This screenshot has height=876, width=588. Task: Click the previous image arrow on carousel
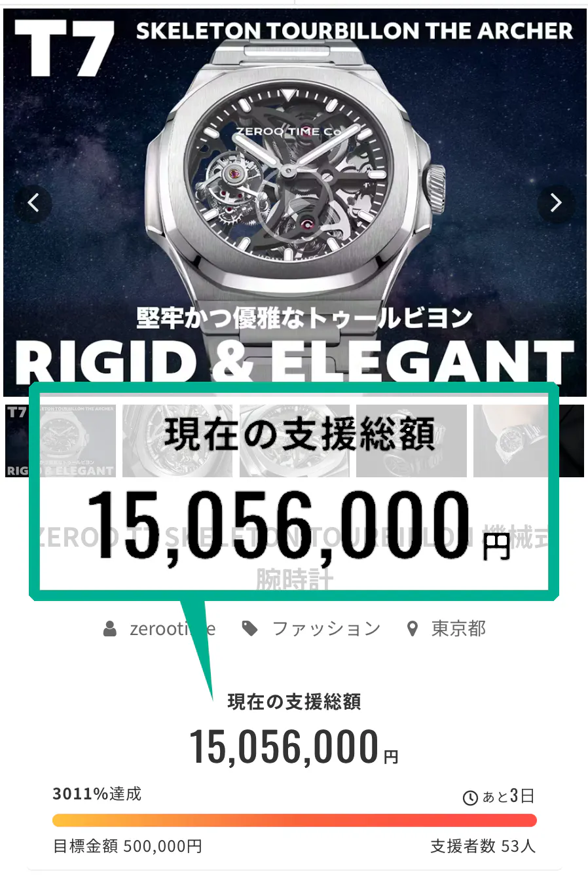point(33,203)
